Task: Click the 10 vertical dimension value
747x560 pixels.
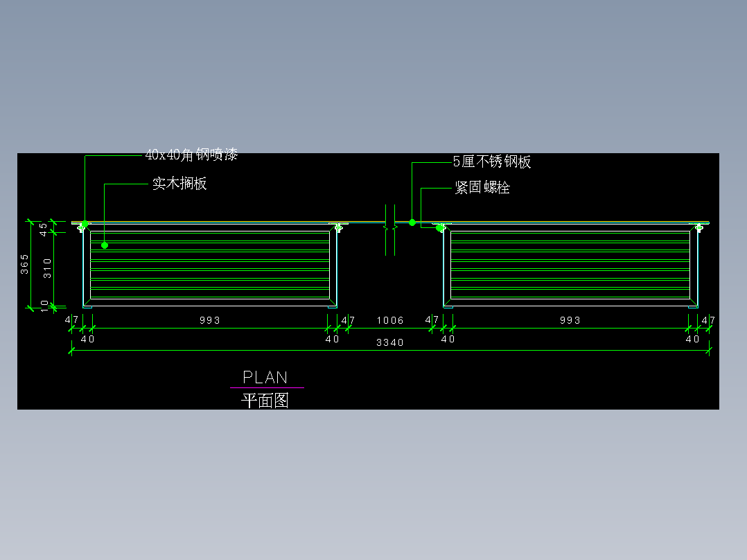Action: point(45,306)
